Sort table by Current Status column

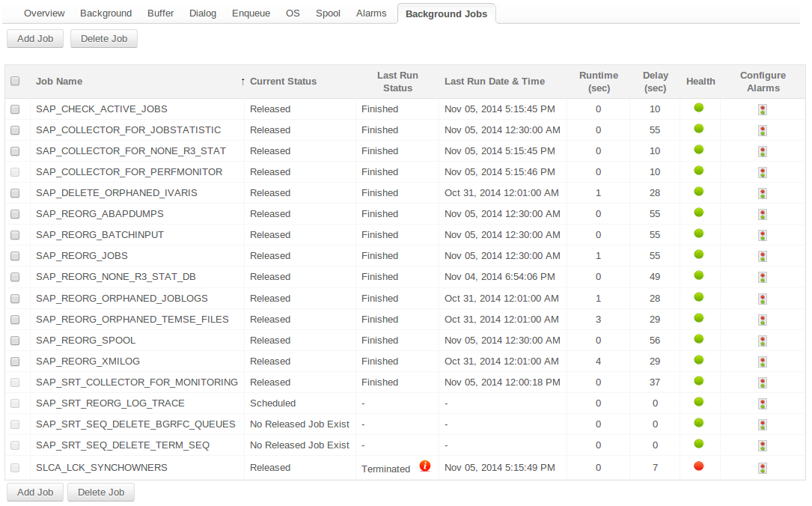coord(283,82)
